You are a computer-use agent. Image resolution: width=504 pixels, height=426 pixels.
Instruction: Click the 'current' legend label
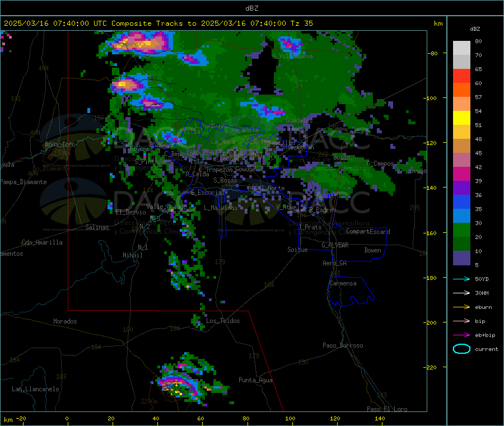point(487,349)
